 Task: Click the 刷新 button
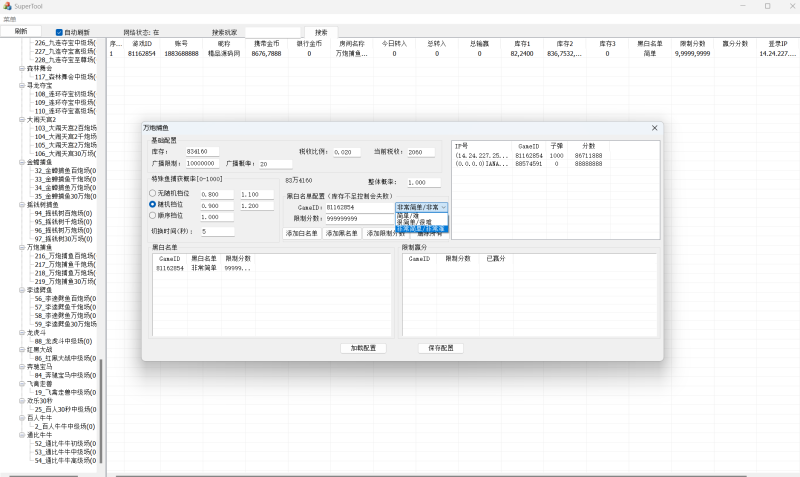pos(21,32)
